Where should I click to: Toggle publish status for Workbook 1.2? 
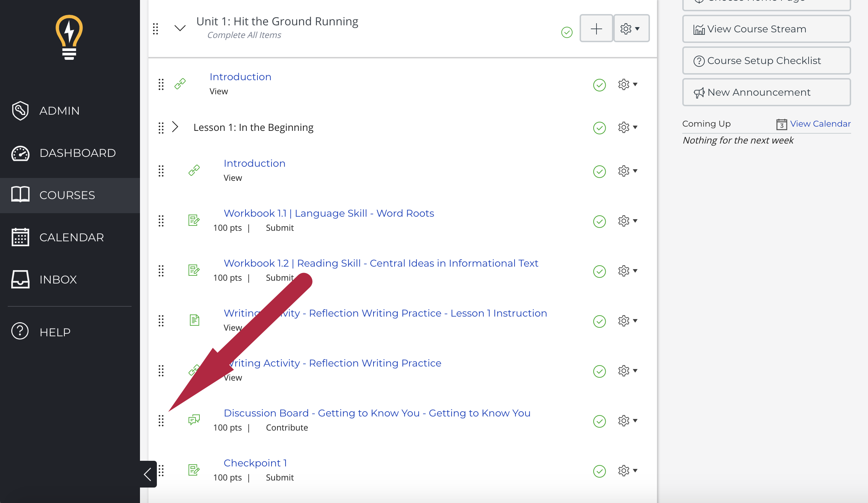(599, 271)
